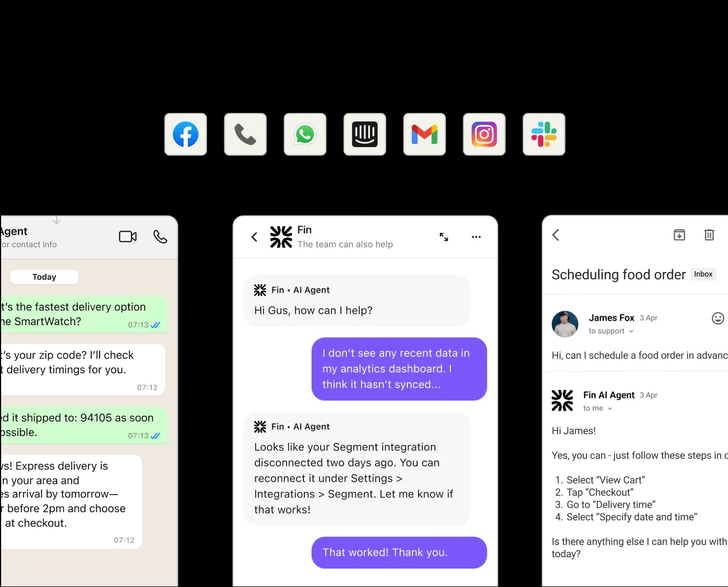Viewport: 728px width, 587px height.
Task: Go back from the Fin chat
Action: 255,237
